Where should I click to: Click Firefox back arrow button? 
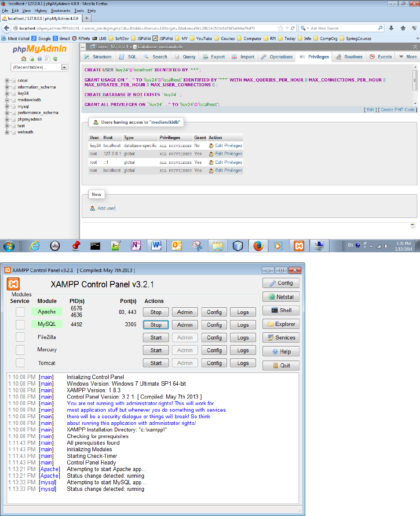7,28
